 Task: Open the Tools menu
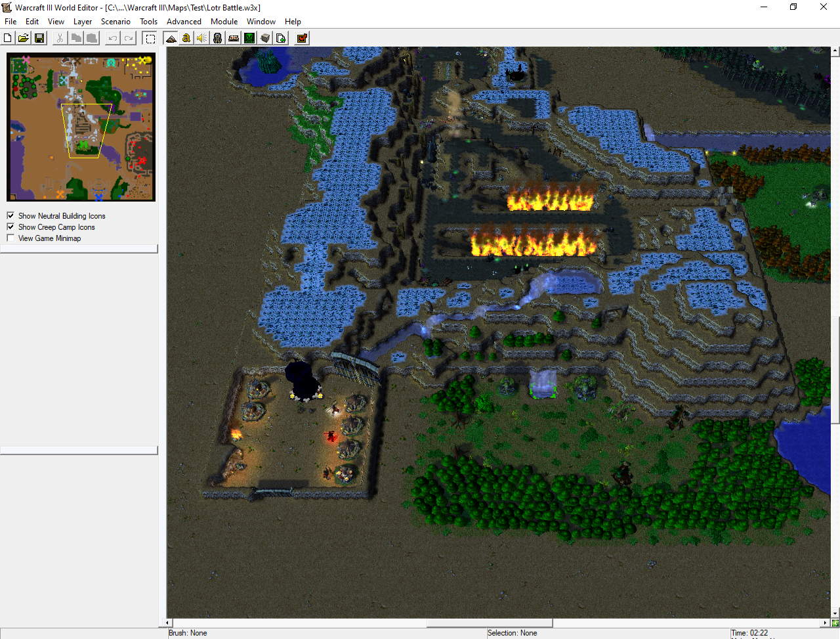pyautogui.click(x=149, y=22)
